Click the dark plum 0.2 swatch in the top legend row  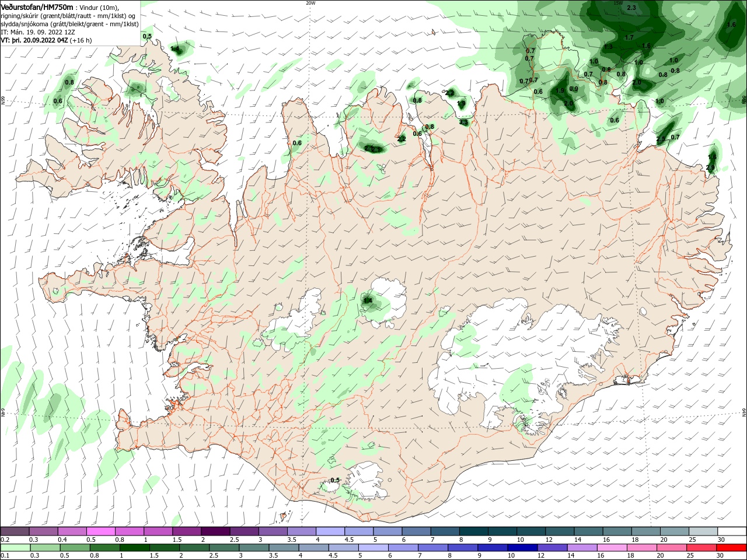pyautogui.click(x=15, y=531)
